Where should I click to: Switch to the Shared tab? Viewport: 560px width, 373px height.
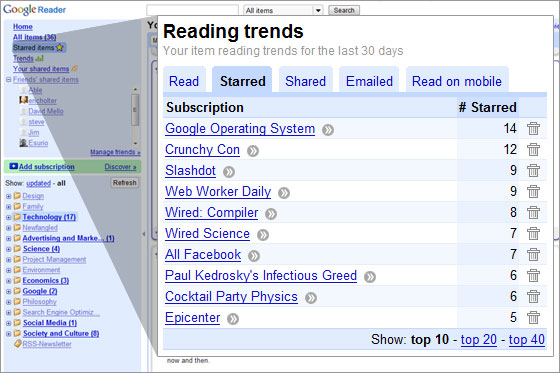click(305, 81)
